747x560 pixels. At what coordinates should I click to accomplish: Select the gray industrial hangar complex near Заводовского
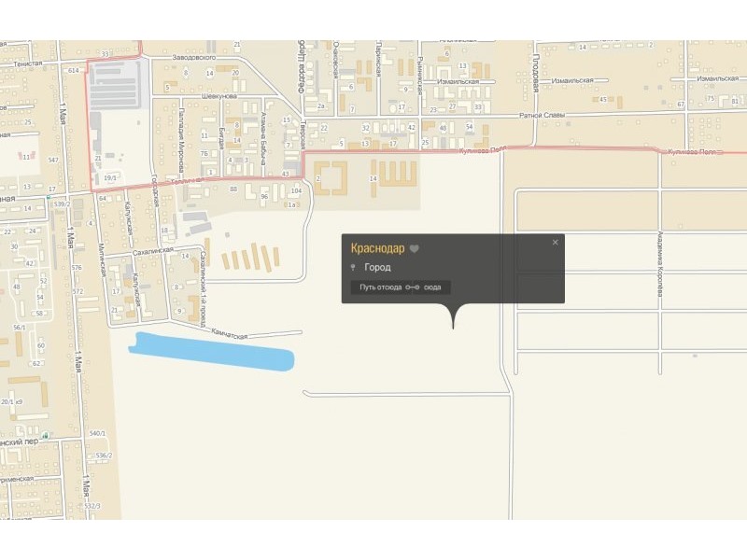pyautogui.click(x=116, y=85)
